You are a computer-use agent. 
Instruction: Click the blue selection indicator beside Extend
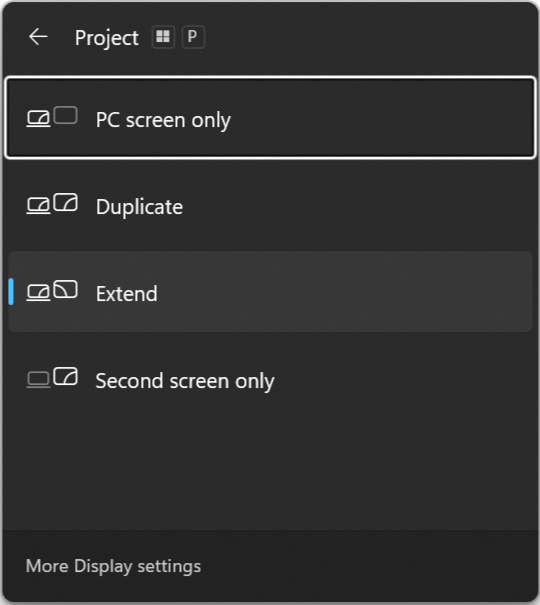tap(11, 292)
